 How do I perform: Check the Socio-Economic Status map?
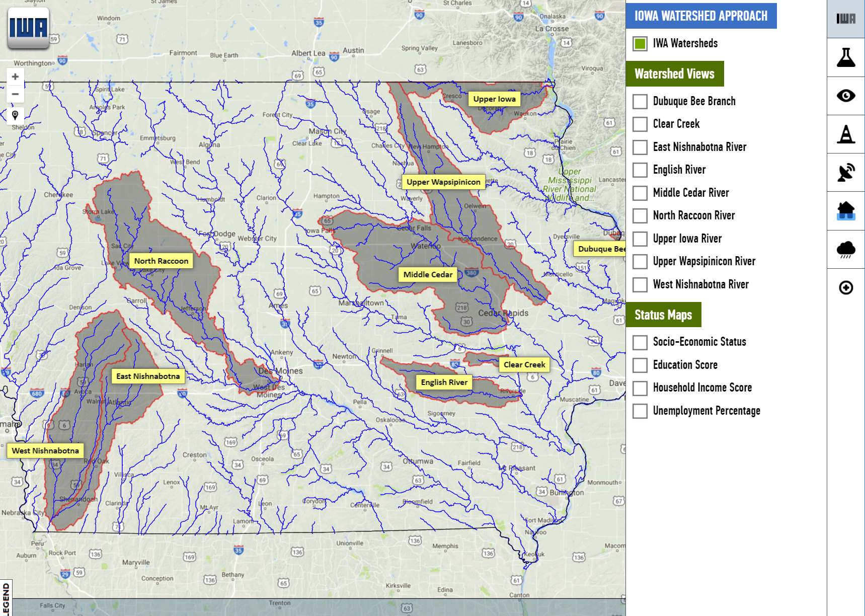point(640,342)
